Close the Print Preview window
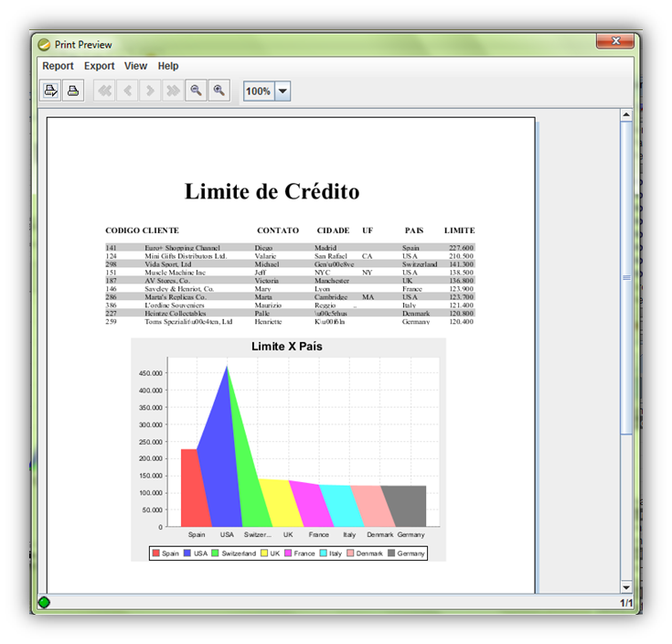 click(614, 41)
